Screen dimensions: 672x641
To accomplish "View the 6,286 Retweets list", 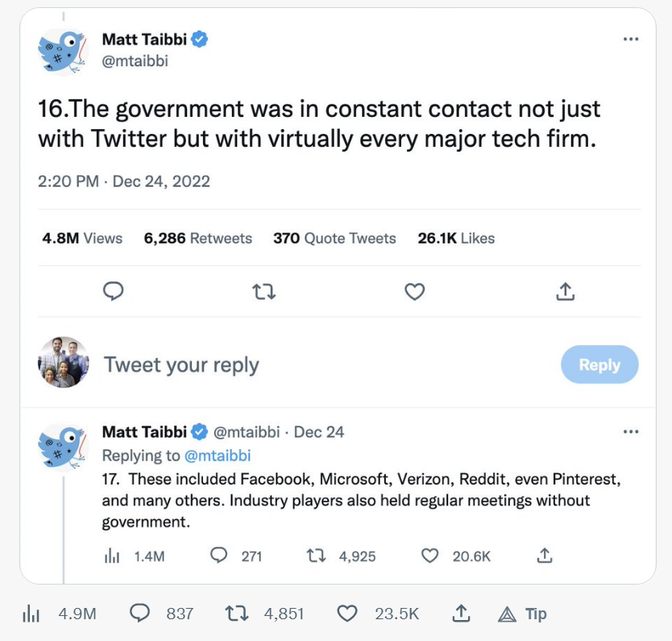I will coord(198,239).
